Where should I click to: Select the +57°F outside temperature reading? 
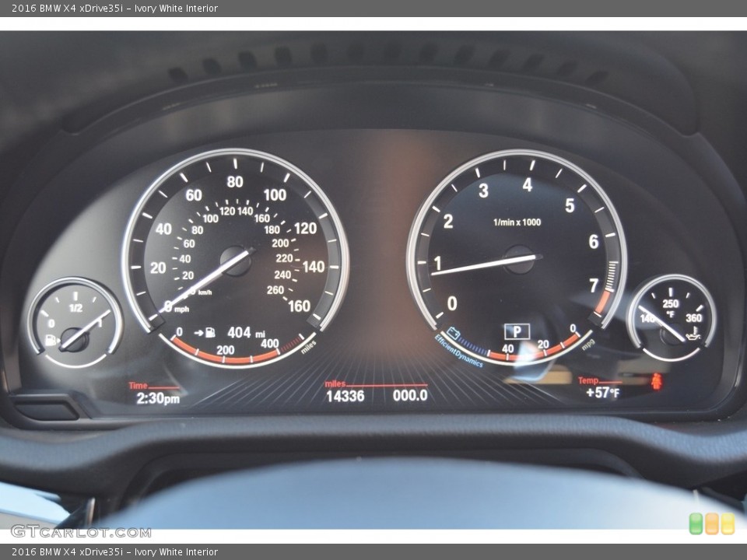coord(602,392)
